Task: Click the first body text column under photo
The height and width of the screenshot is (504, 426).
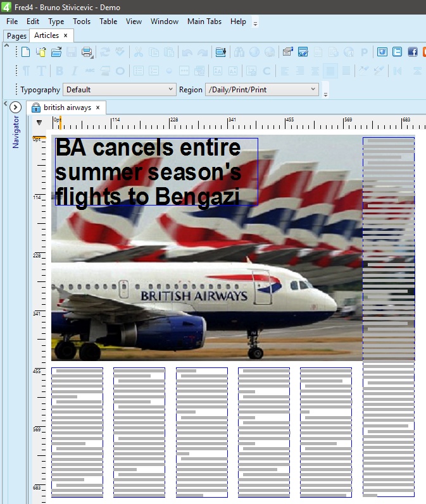Action: (77, 433)
